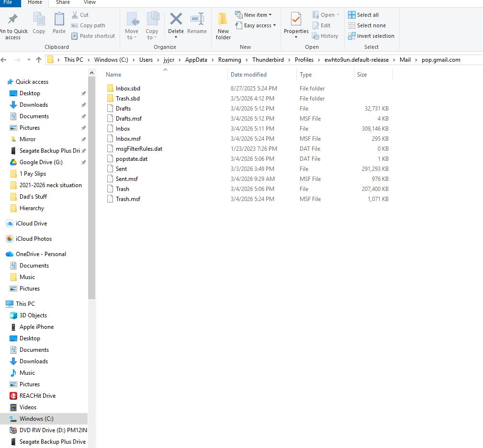Sort by the Date modified column header
This screenshot has width=483, height=448.
click(248, 75)
